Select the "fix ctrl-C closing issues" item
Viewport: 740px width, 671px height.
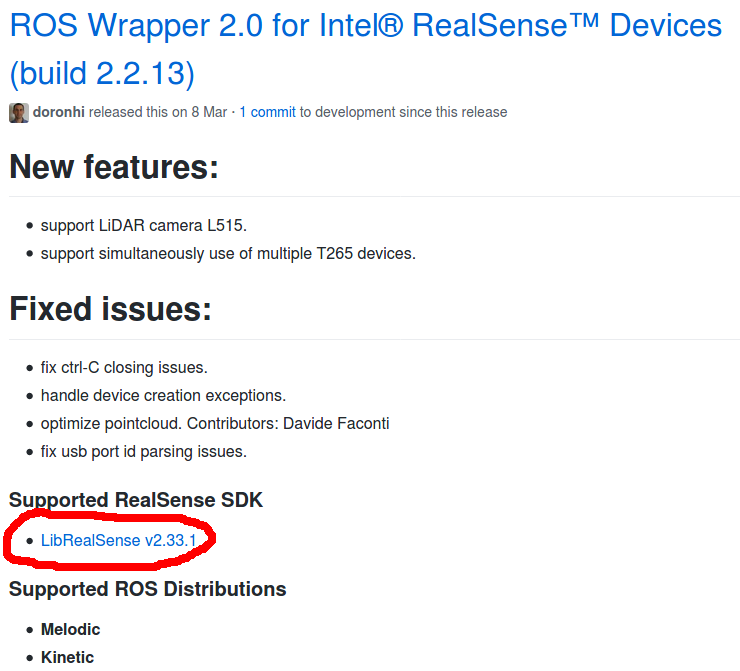click(x=124, y=368)
